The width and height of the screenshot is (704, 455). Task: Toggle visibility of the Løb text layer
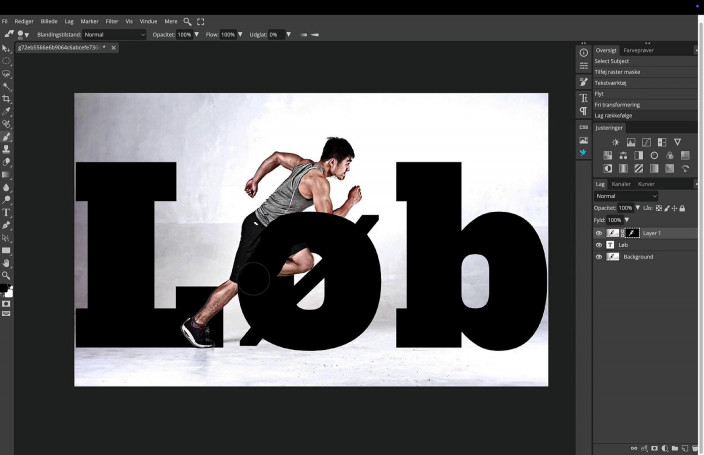(x=599, y=245)
